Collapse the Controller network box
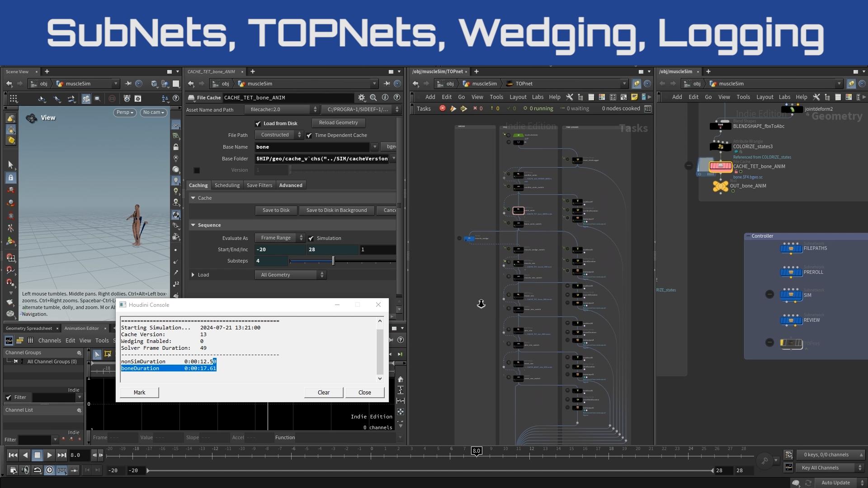This screenshot has height=488, width=868. (x=748, y=236)
